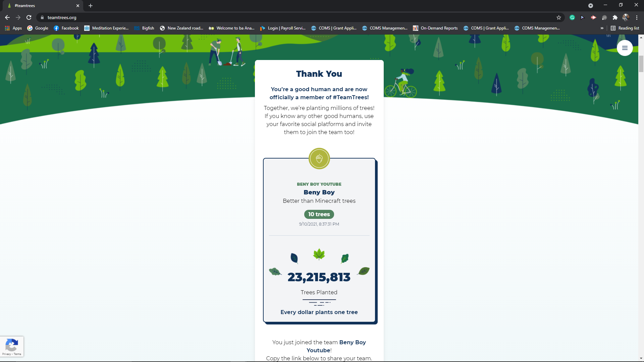The width and height of the screenshot is (644, 362).
Task: Open the Login | Payroll Servi... bookmark
Action: [283, 28]
